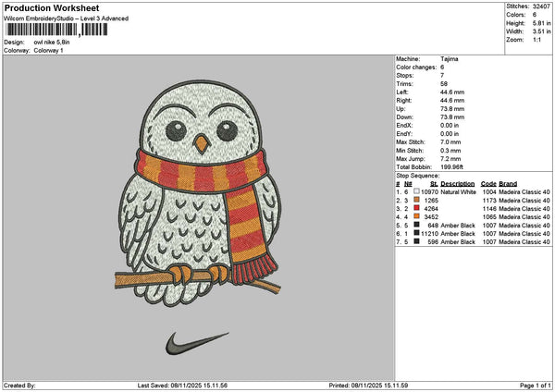This screenshot has width=555, height=392.
Task: Click thread code 1004 in the first row
Action: [x=489, y=191]
